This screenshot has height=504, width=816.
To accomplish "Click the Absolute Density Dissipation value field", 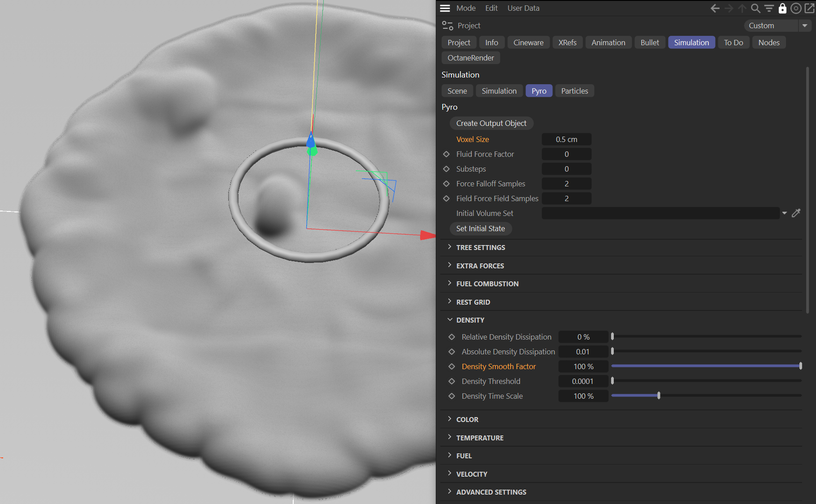I will (x=583, y=352).
